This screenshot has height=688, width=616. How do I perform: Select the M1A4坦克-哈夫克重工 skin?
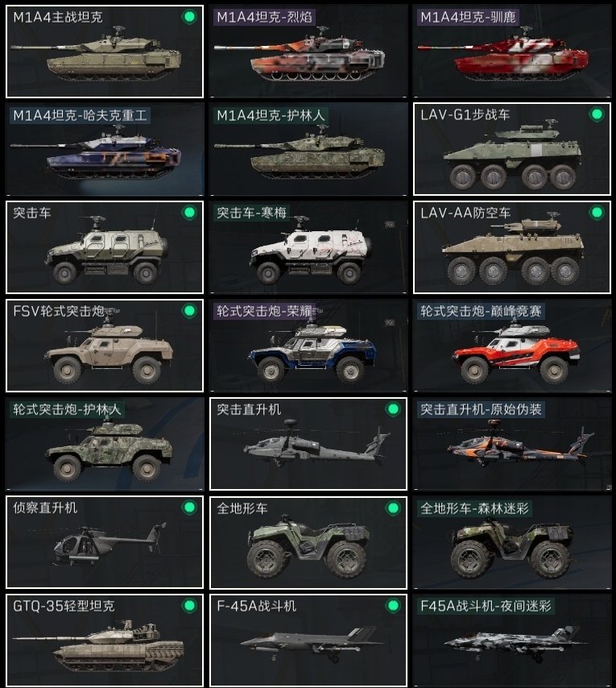pos(105,149)
